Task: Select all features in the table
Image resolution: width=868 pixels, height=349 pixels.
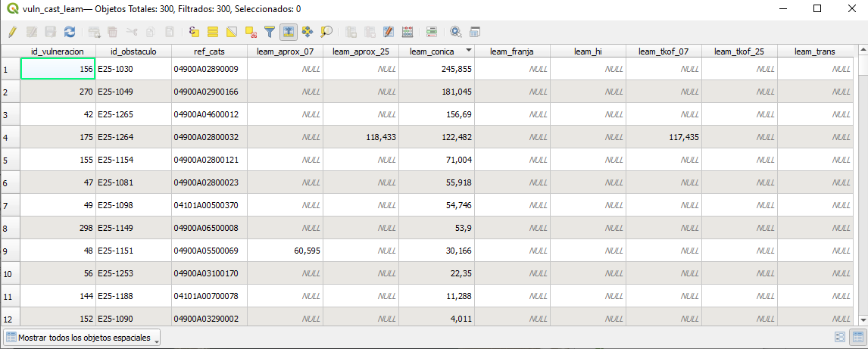Action: [213, 32]
